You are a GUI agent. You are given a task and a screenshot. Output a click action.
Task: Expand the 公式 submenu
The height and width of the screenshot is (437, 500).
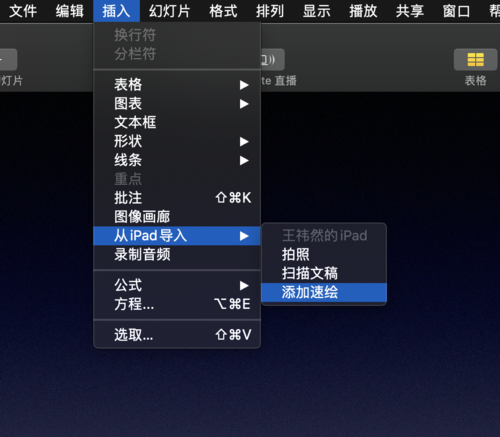177,285
